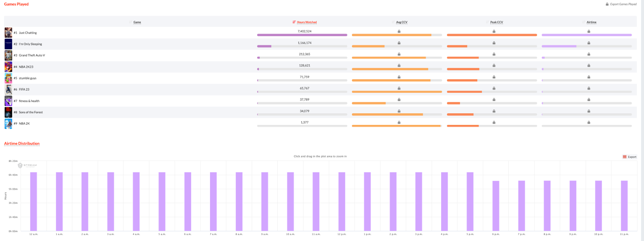Sort table by Game column header
Image resolution: width=644 pixels, height=241 pixels.
pyautogui.click(x=137, y=22)
